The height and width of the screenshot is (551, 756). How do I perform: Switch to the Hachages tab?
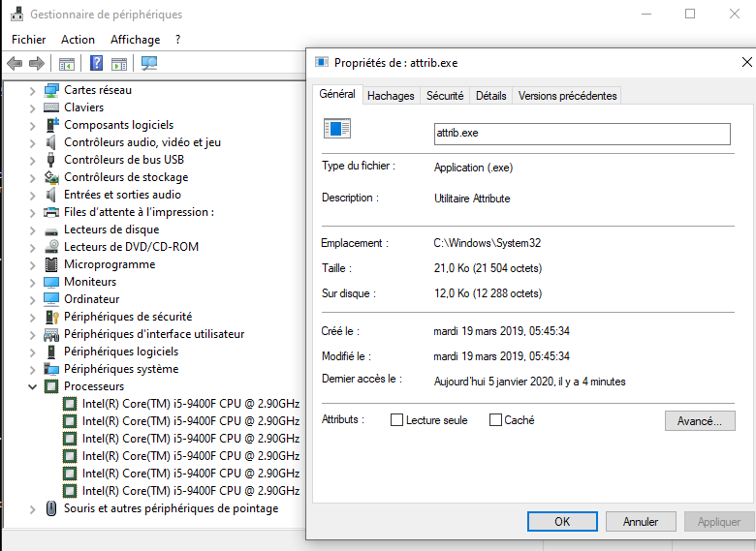(x=391, y=96)
